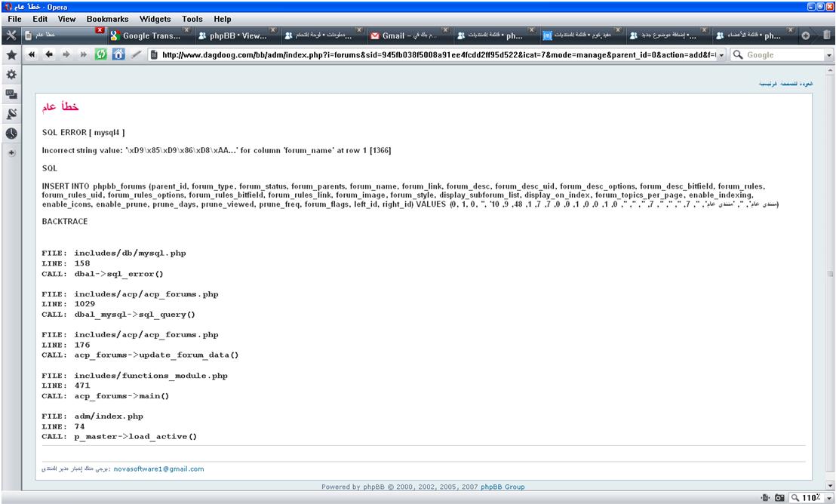This screenshot has width=836, height=504.
Task: Close the Gmail tab
Action: tap(446, 31)
